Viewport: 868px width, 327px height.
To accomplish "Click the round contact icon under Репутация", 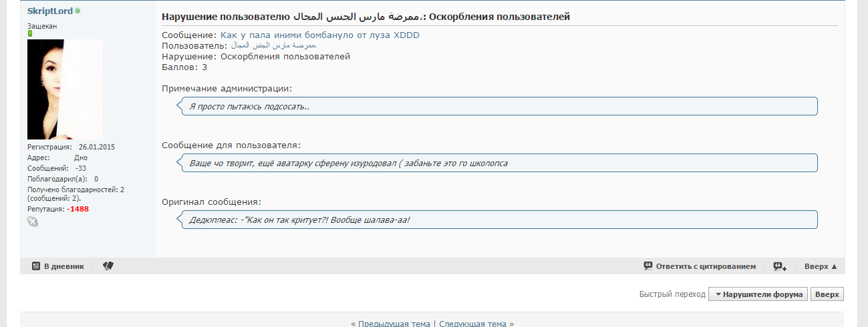I will [33, 221].
